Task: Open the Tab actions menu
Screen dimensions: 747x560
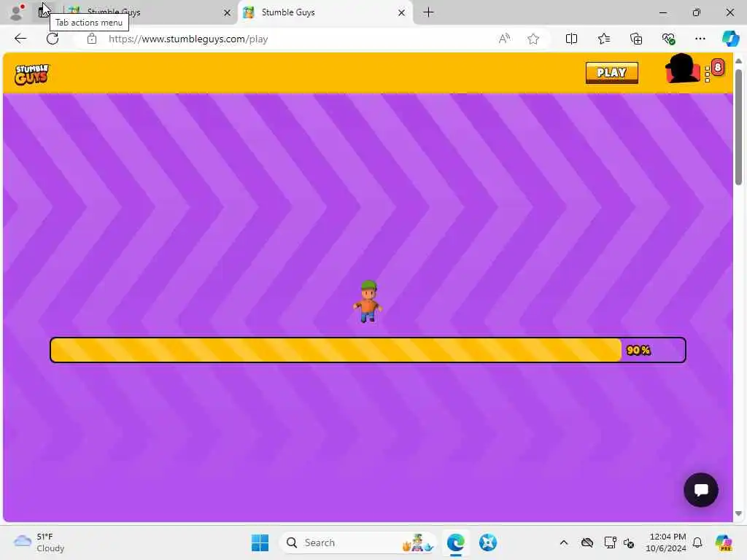Action: pos(44,12)
